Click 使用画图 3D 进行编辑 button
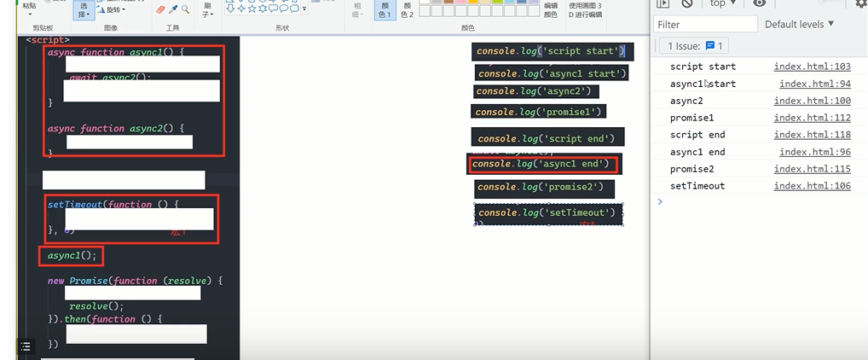The height and width of the screenshot is (360, 868). pyautogui.click(x=585, y=10)
